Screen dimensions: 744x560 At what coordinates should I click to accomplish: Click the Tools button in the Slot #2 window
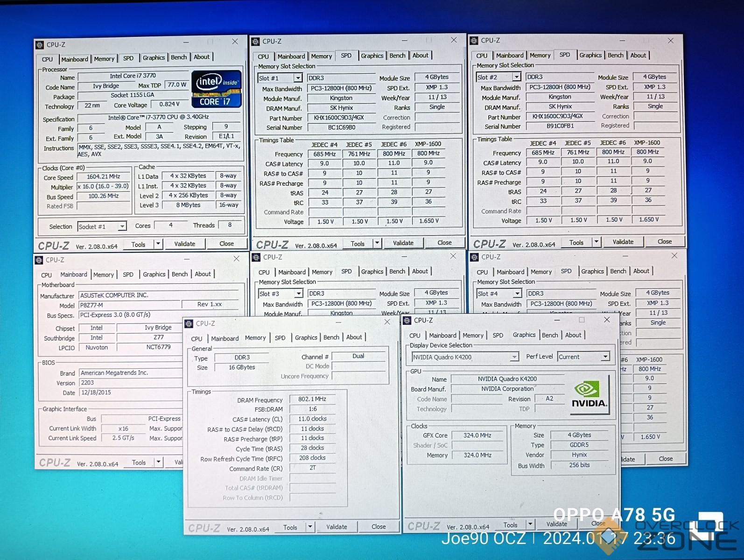pyautogui.click(x=576, y=242)
